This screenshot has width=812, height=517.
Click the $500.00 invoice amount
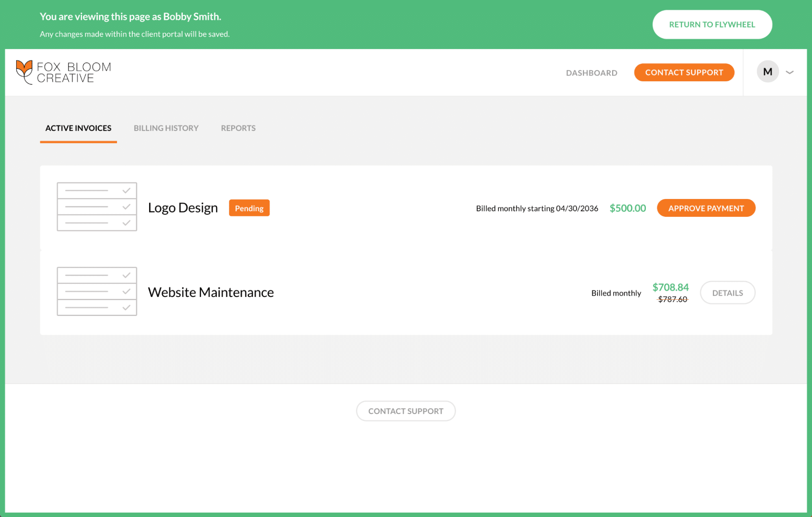[x=627, y=208]
